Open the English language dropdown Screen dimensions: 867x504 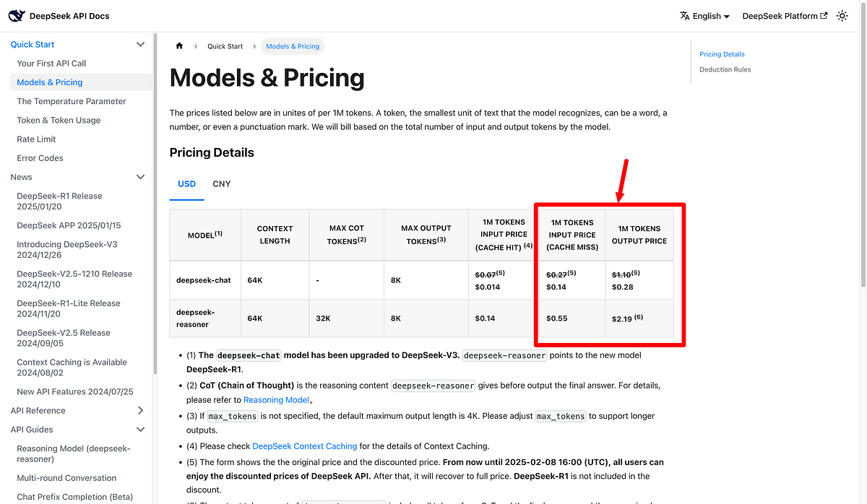pos(705,16)
